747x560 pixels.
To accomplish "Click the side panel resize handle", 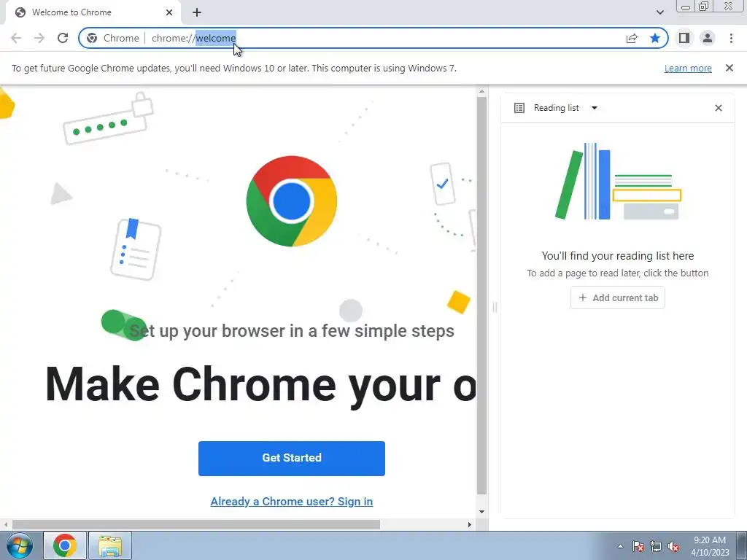I will point(495,307).
